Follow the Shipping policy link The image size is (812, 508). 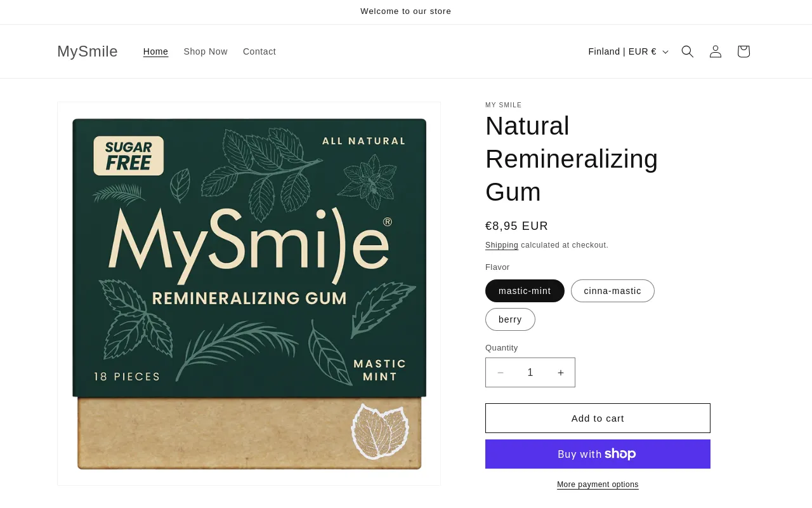[x=502, y=245]
